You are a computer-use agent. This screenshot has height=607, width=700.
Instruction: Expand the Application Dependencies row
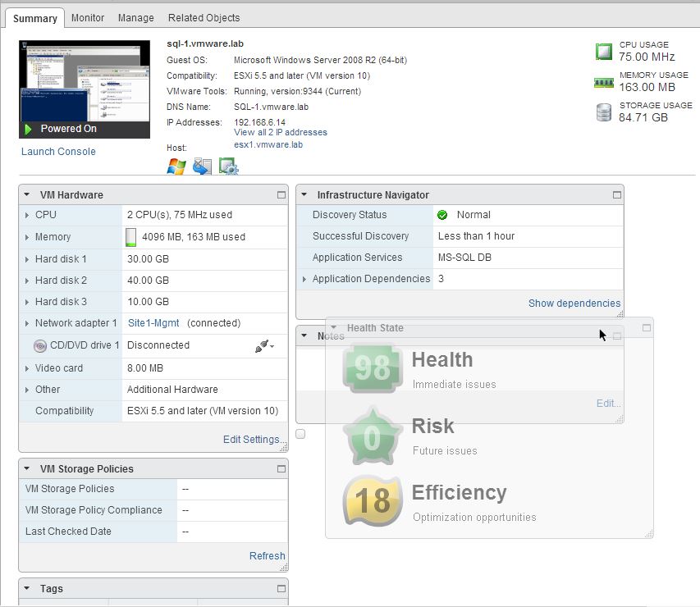(304, 280)
